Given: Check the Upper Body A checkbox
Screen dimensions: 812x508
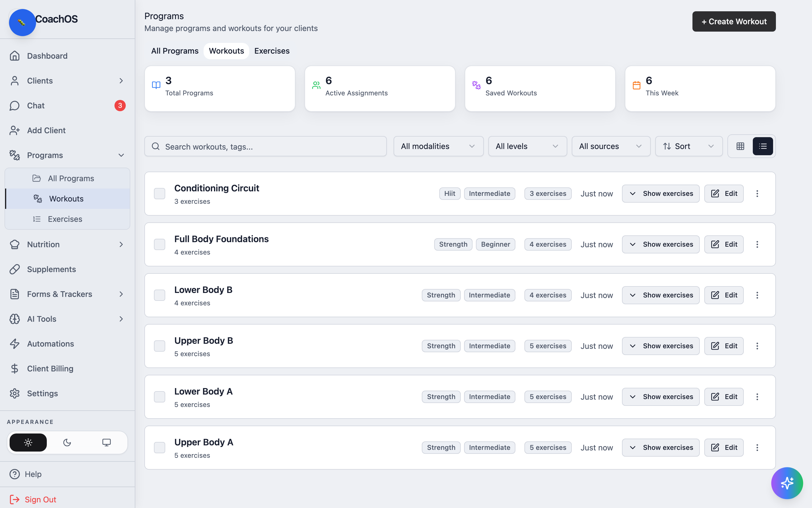Looking at the screenshot, I should [159, 448].
